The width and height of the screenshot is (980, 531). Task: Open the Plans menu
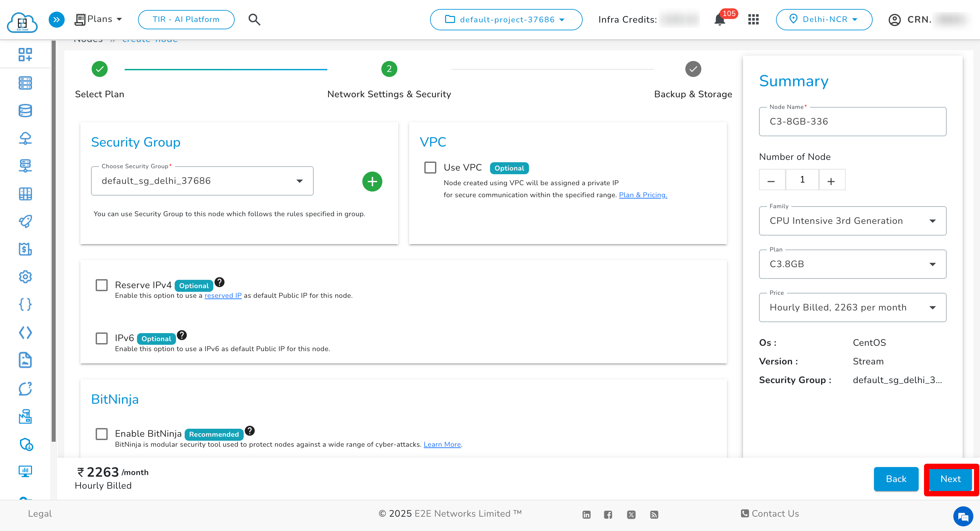coord(99,19)
